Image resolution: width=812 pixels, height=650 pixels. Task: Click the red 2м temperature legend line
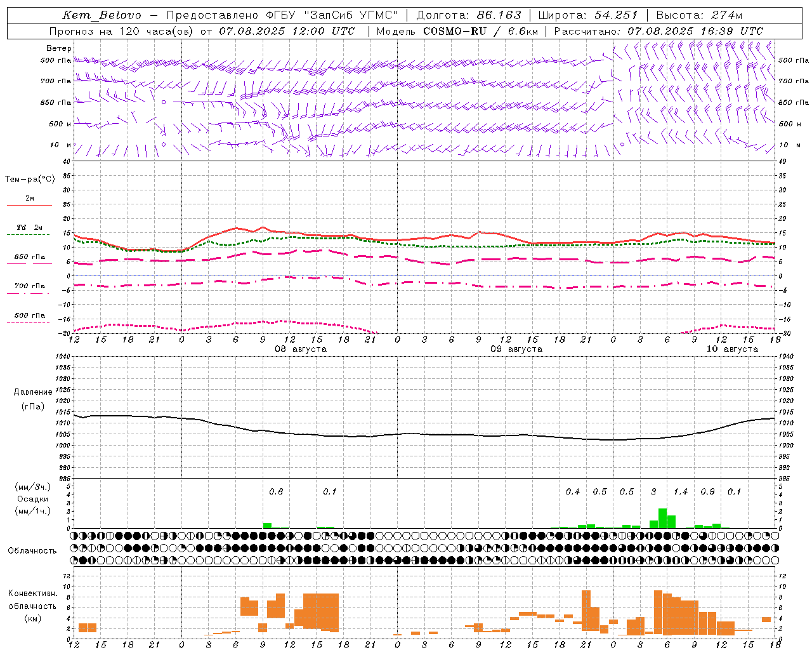point(29,205)
